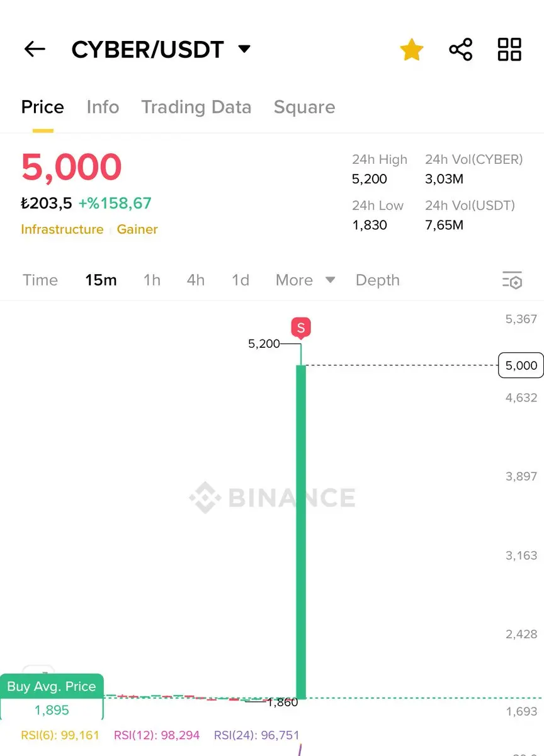Select the 4h chart interval
The width and height of the screenshot is (544, 756).
[196, 280]
